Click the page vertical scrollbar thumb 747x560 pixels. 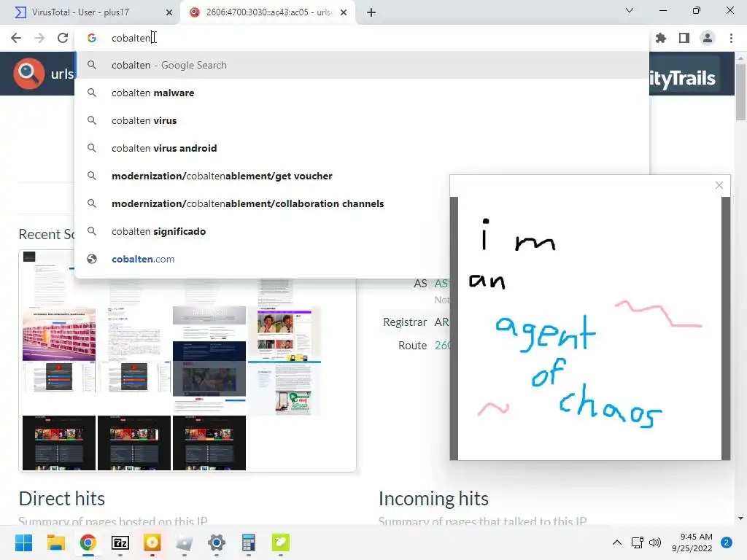pos(740,93)
